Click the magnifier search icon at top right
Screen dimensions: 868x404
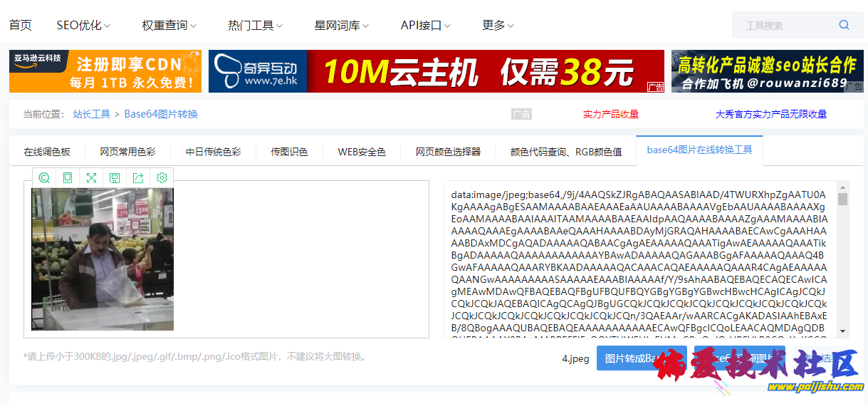click(845, 25)
